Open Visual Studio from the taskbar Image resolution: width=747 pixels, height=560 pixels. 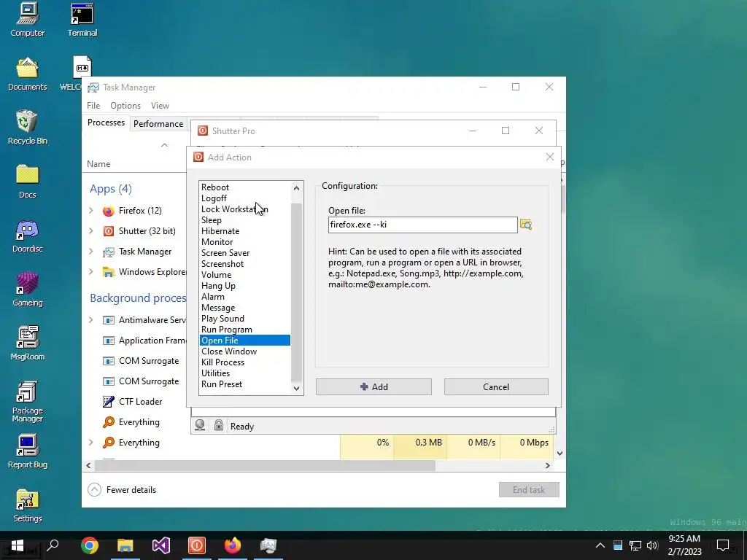161,545
